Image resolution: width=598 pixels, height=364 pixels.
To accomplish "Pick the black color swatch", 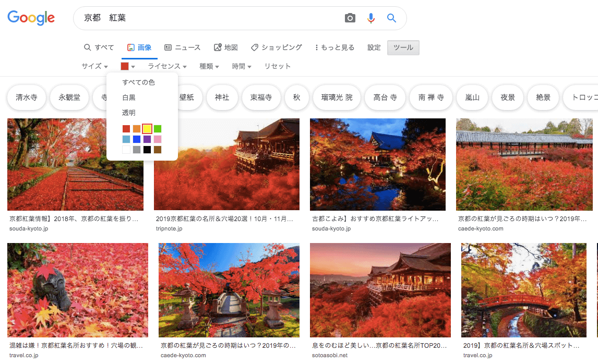I will coord(147,150).
